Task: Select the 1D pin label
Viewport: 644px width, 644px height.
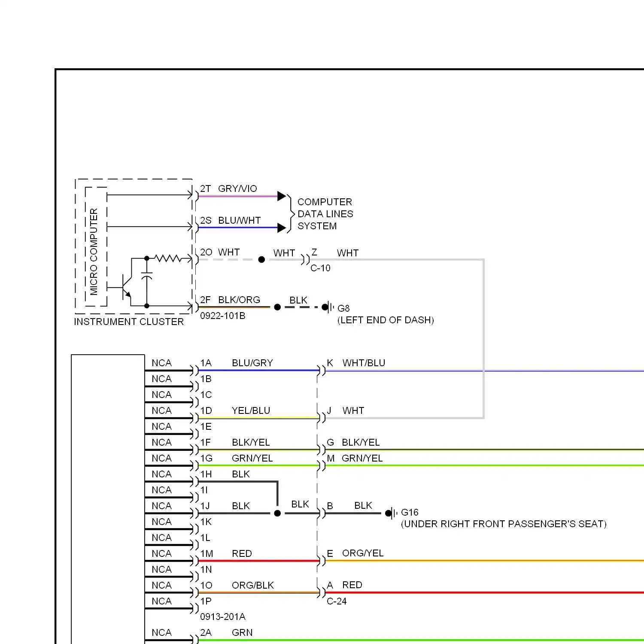Action: (x=206, y=410)
